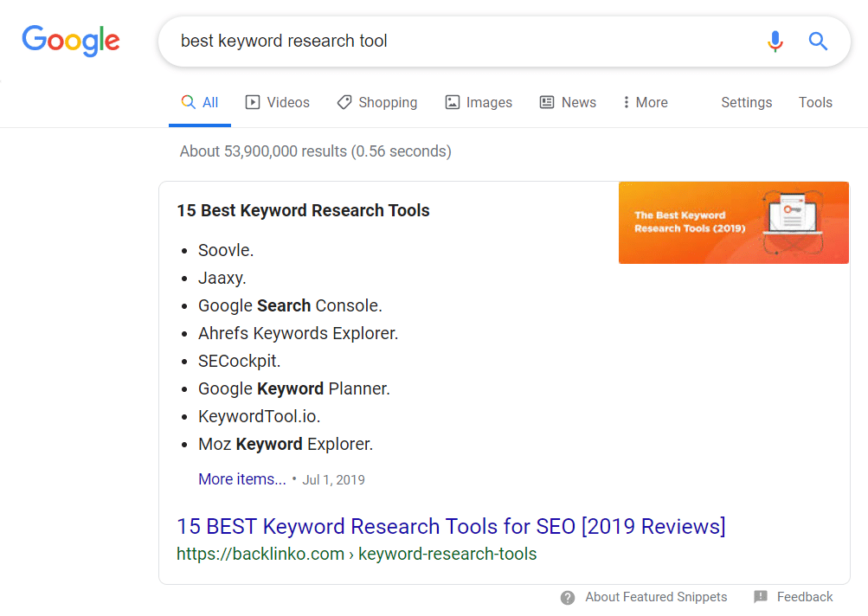Click the 'Google Search Console.' list item
The height and width of the screenshot is (616, 868).
[x=290, y=305]
